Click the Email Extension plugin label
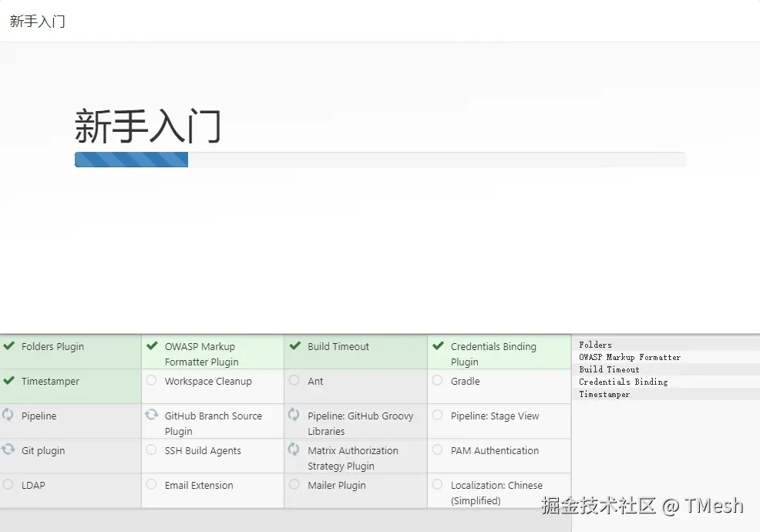The width and height of the screenshot is (760, 532). pos(199,485)
